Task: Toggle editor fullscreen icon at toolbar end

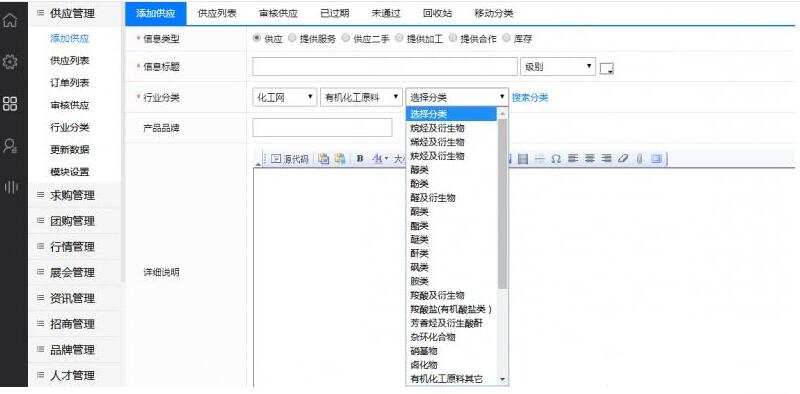Action: [656, 159]
